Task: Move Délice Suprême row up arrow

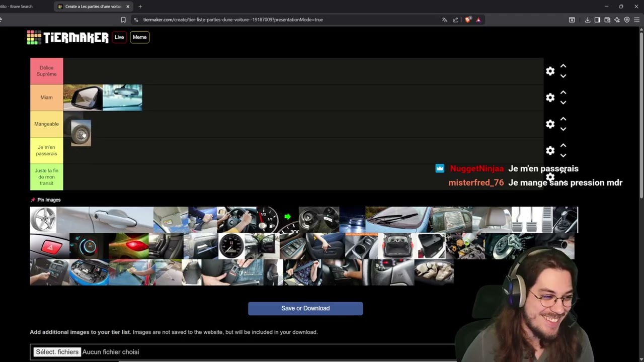Action: click(x=563, y=66)
